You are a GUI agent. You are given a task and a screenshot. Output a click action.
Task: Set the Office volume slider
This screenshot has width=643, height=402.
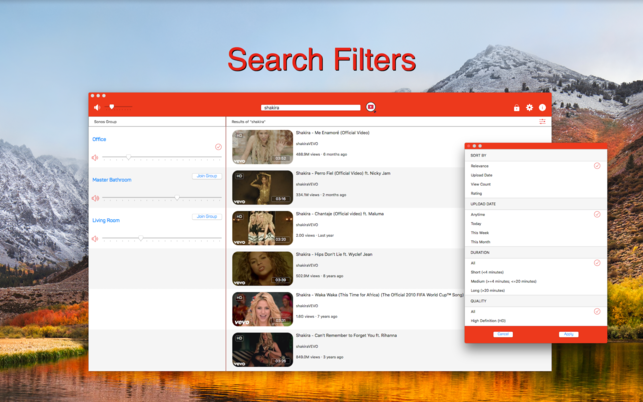click(x=162, y=157)
